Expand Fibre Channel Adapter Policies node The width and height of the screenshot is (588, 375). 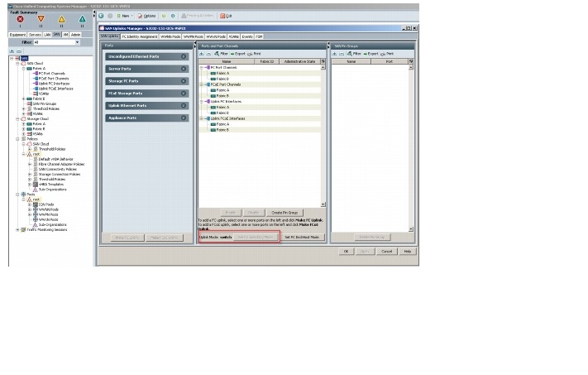pyautogui.click(x=30, y=164)
